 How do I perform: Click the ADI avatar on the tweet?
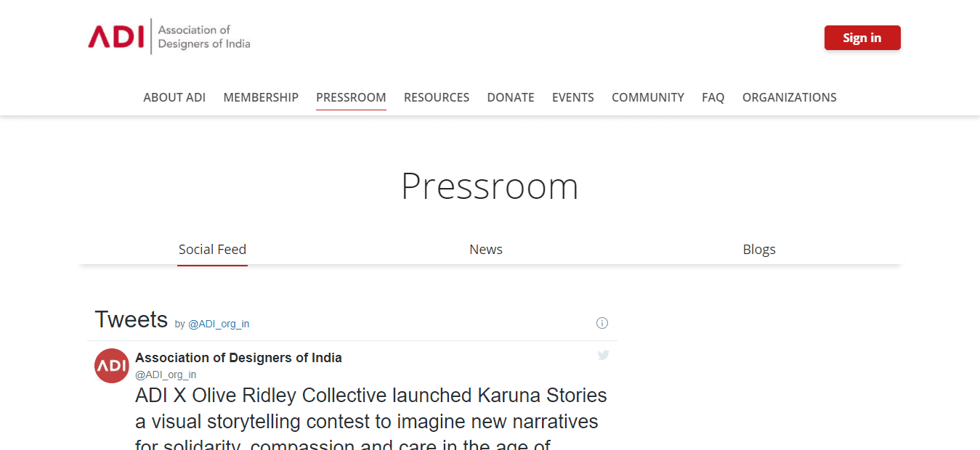112,365
